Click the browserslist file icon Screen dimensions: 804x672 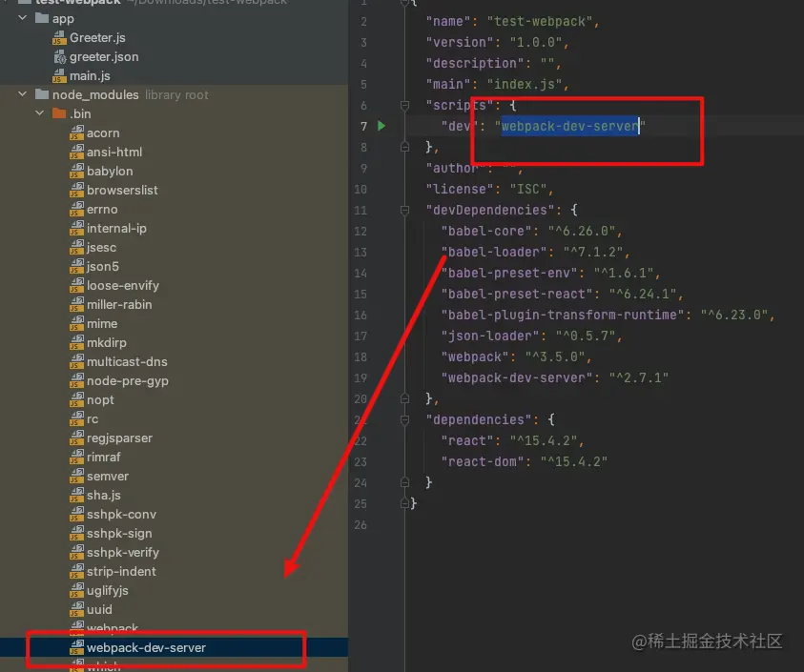(76, 191)
